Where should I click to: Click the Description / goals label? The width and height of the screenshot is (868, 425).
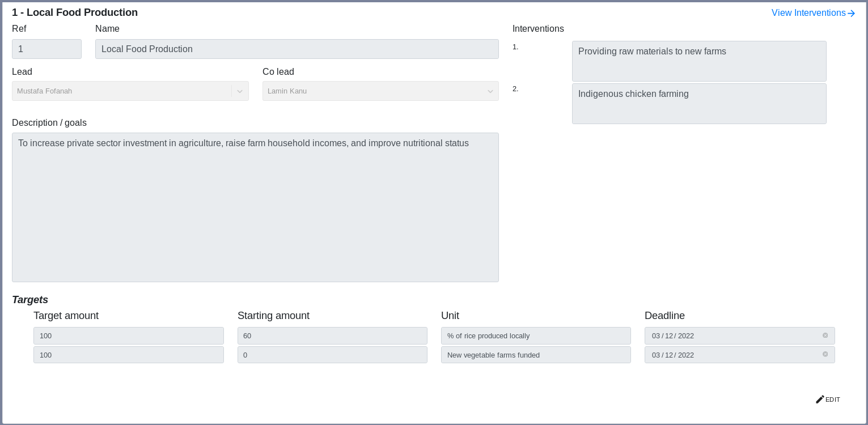point(49,123)
